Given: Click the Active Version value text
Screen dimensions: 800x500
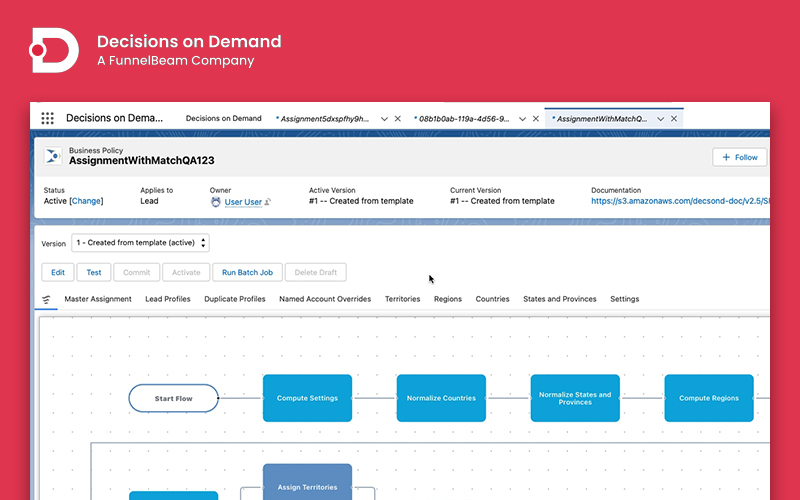Looking at the screenshot, I should click(361, 201).
